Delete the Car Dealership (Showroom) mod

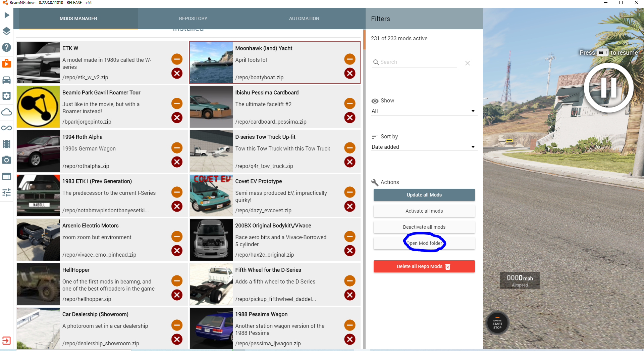177,339
